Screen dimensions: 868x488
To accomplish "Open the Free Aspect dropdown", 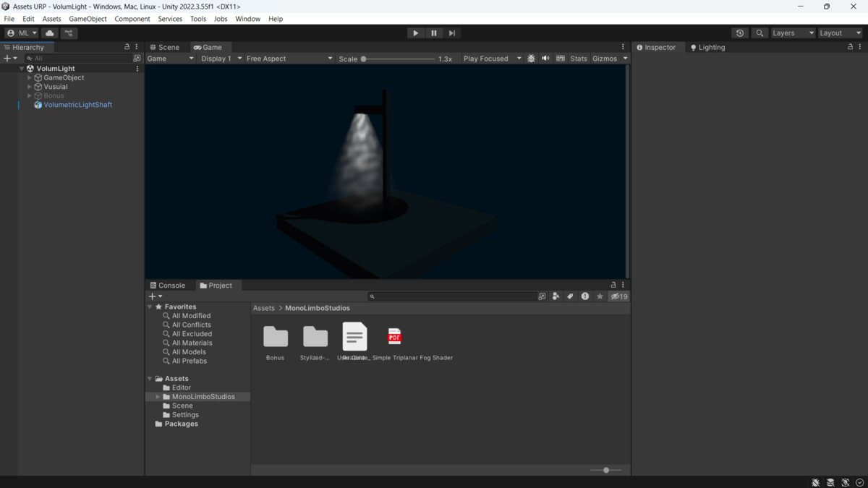I will coord(288,58).
